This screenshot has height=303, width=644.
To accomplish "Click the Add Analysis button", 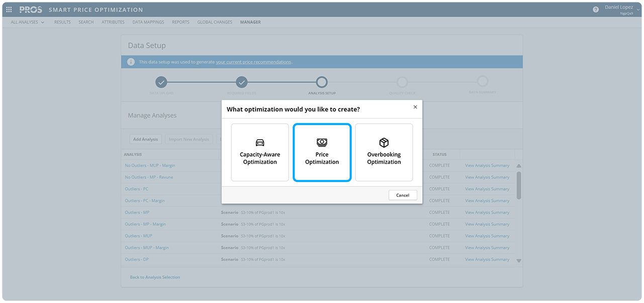I will [145, 139].
